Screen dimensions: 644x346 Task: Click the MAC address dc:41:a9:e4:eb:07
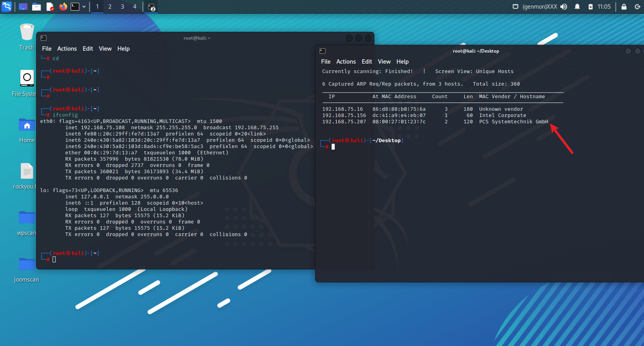(x=399, y=115)
